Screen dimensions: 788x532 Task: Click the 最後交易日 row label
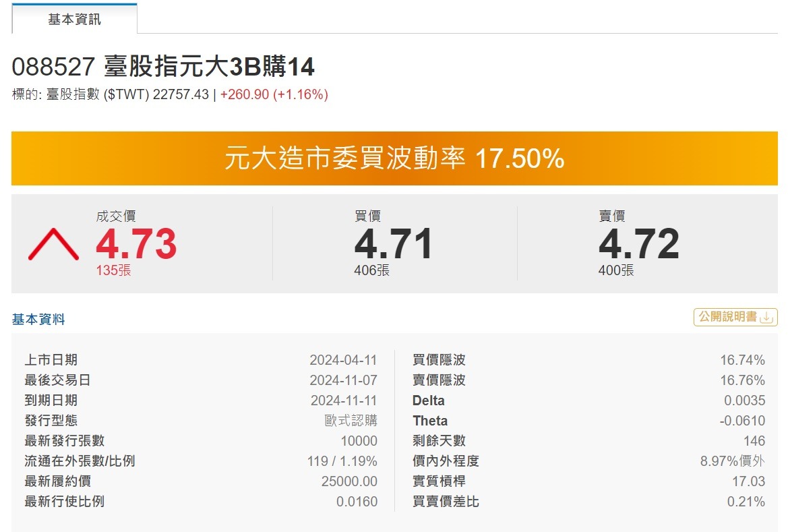[x=57, y=380]
